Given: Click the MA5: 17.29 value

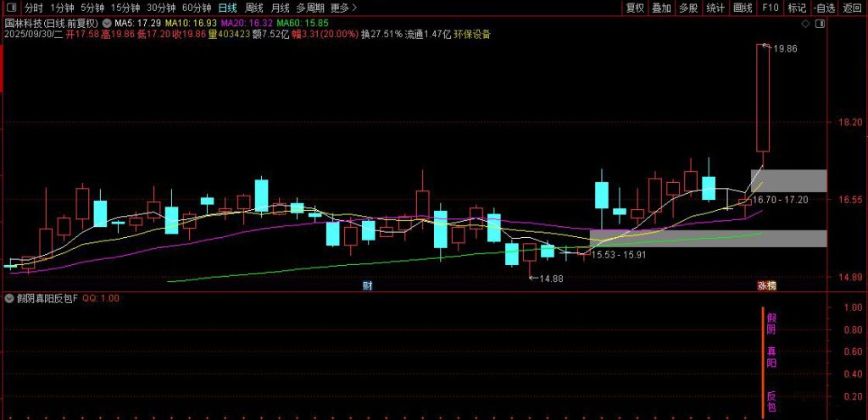Looking at the screenshot, I should pos(138,23).
